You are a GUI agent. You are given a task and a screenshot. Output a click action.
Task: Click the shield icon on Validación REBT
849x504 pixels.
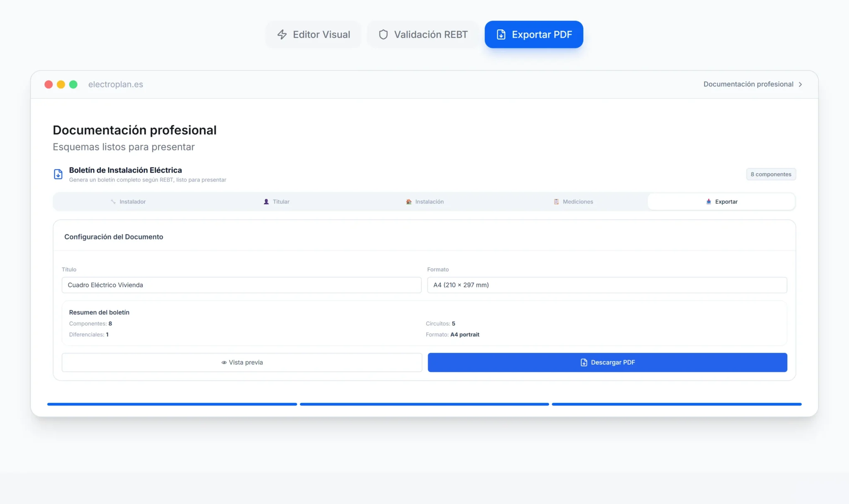point(383,34)
